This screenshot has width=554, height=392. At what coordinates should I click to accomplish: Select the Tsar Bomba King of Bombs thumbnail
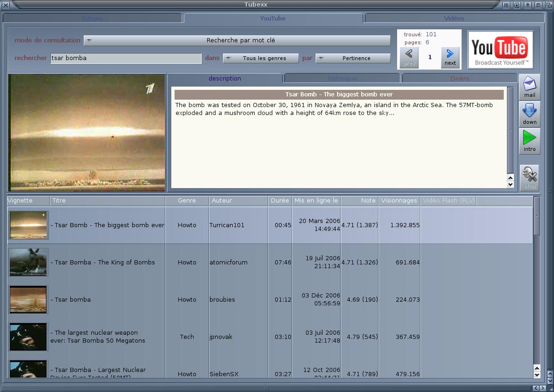28,262
